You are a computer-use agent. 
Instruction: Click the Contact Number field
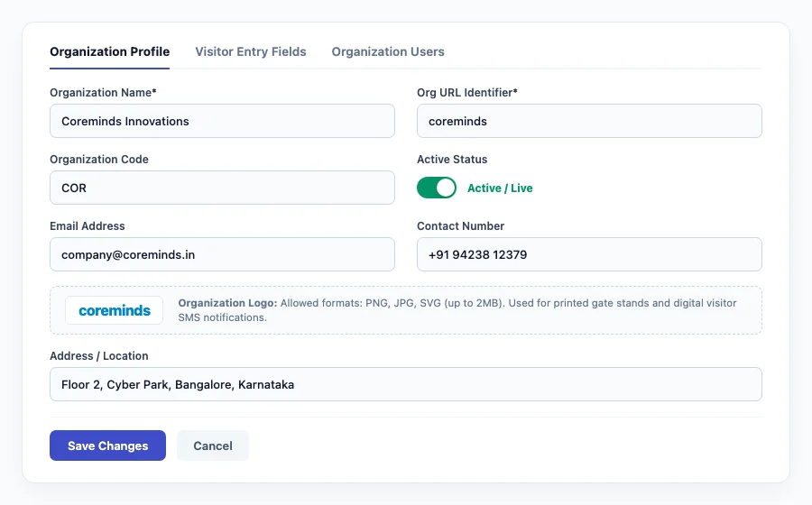point(589,254)
